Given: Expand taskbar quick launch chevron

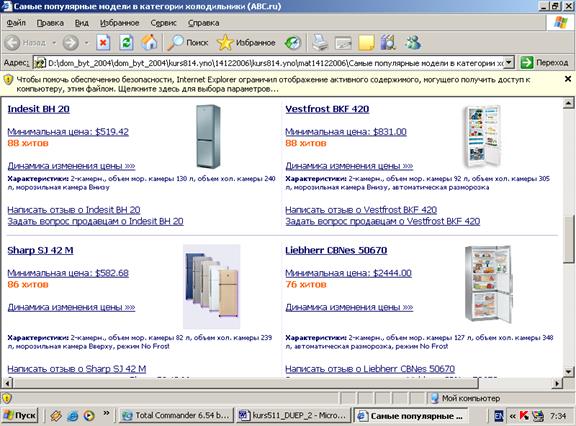Looking at the screenshot, I should pos(106,414).
